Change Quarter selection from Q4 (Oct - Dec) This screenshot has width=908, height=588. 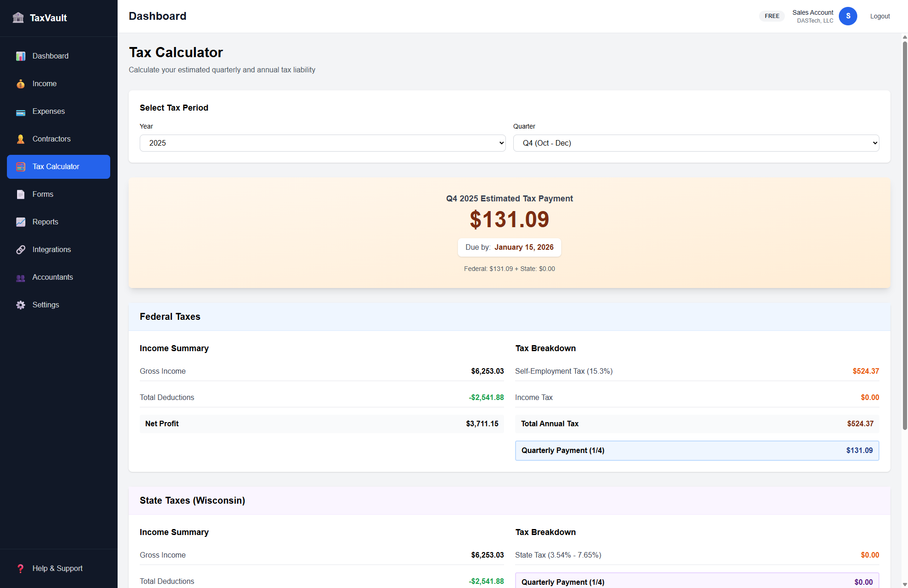click(x=696, y=143)
